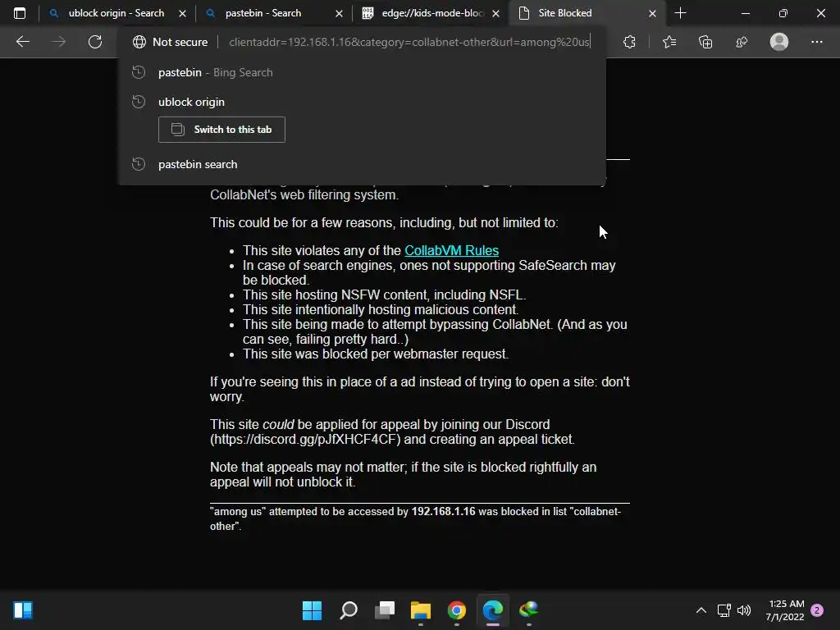View Not secure site information

pyautogui.click(x=170, y=42)
